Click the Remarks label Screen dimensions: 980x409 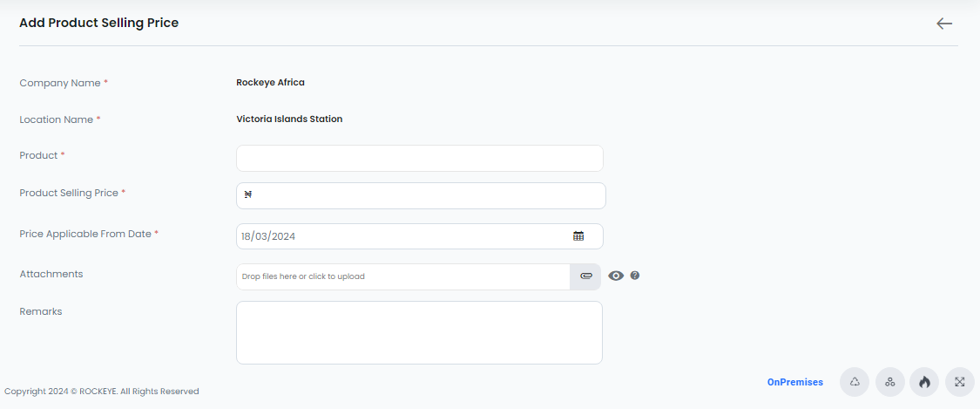pyautogui.click(x=41, y=311)
